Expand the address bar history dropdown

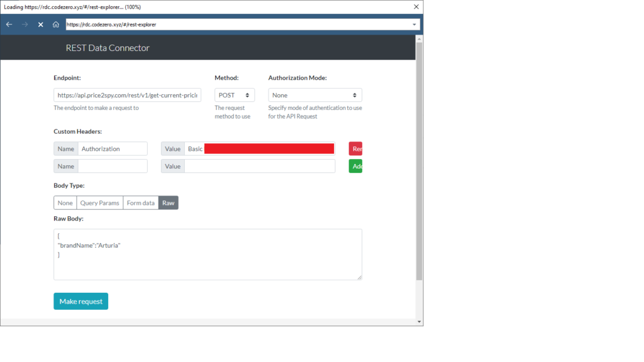click(414, 25)
